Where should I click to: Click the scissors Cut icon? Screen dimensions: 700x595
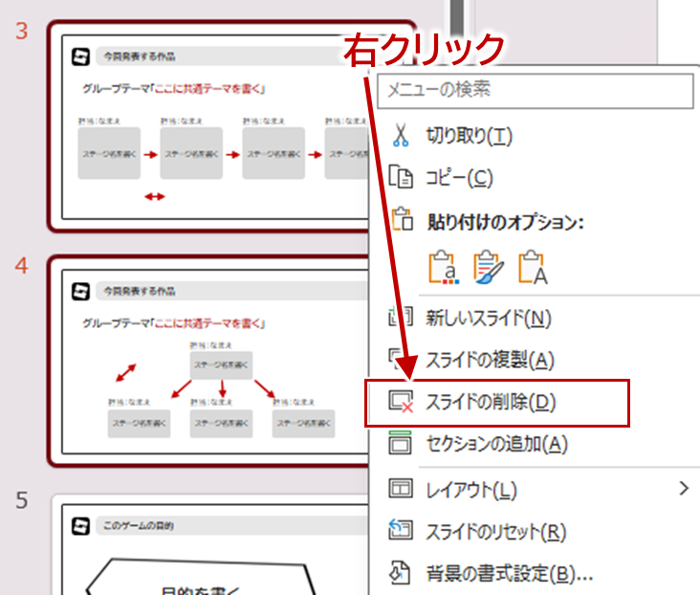point(401,135)
